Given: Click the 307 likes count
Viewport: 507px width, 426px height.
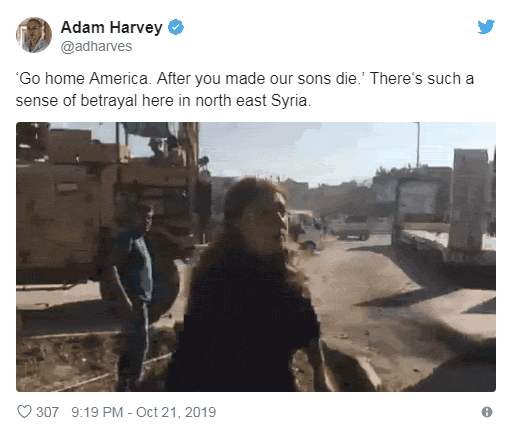Looking at the screenshot, I should click(x=47, y=412).
